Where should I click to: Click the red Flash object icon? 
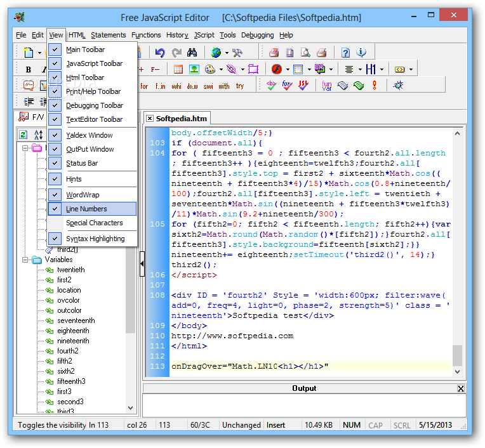coord(277,69)
